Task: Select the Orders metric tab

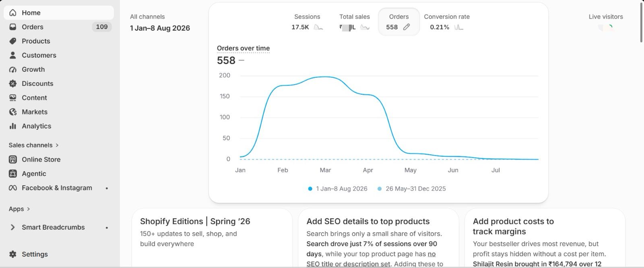Action: pyautogui.click(x=398, y=22)
